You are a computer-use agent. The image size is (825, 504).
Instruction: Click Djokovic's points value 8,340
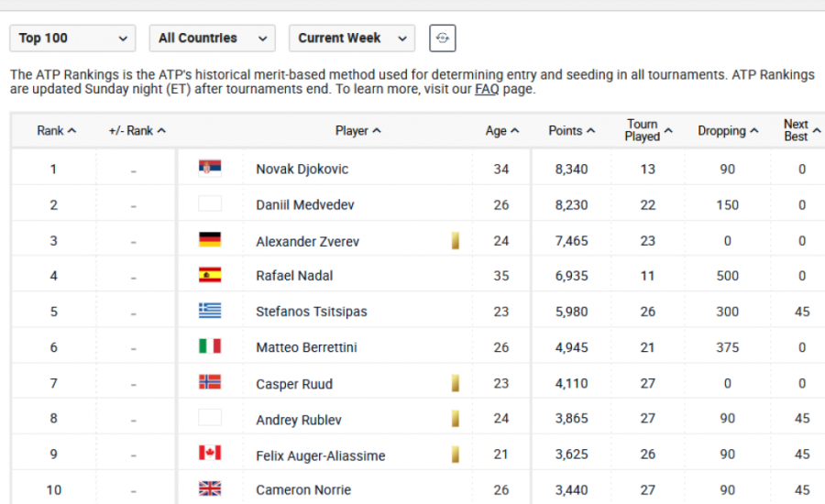point(571,169)
